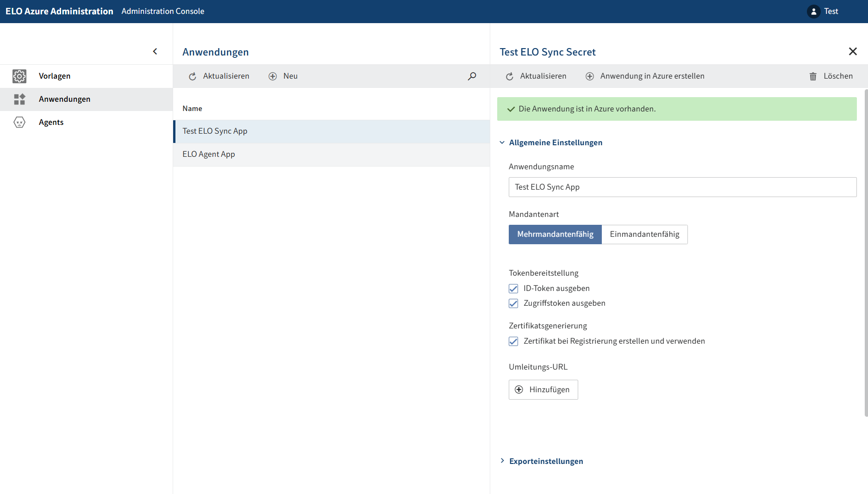Expand Exporteinstellungen section
Image resolution: width=868 pixels, height=494 pixels.
tap(541, 461)
